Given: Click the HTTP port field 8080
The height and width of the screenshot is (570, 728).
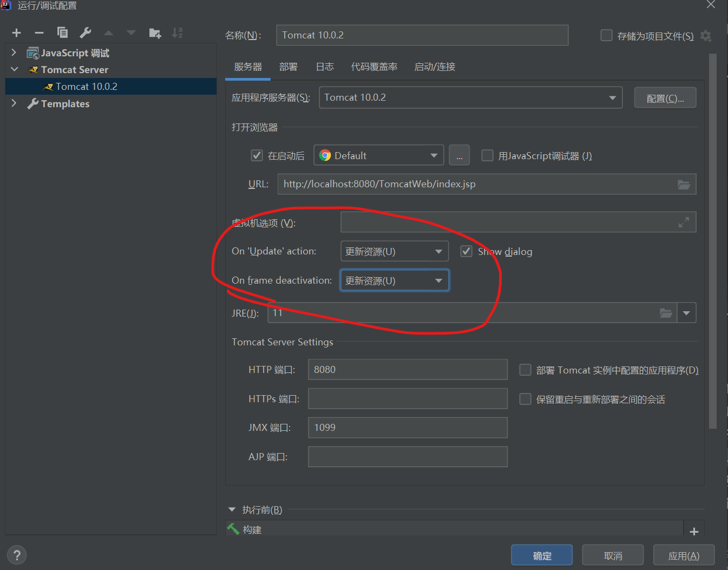Looking at the screenshot, I should (408, 369).
